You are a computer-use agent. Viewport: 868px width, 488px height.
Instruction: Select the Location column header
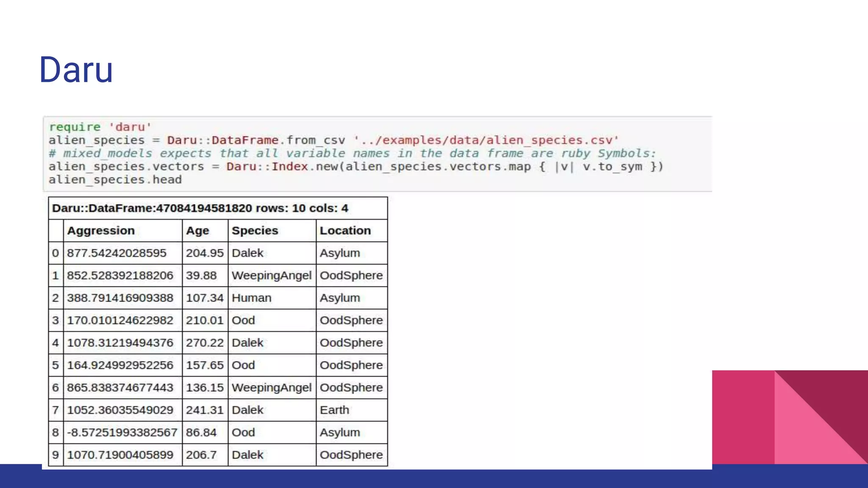coord(345,230)
